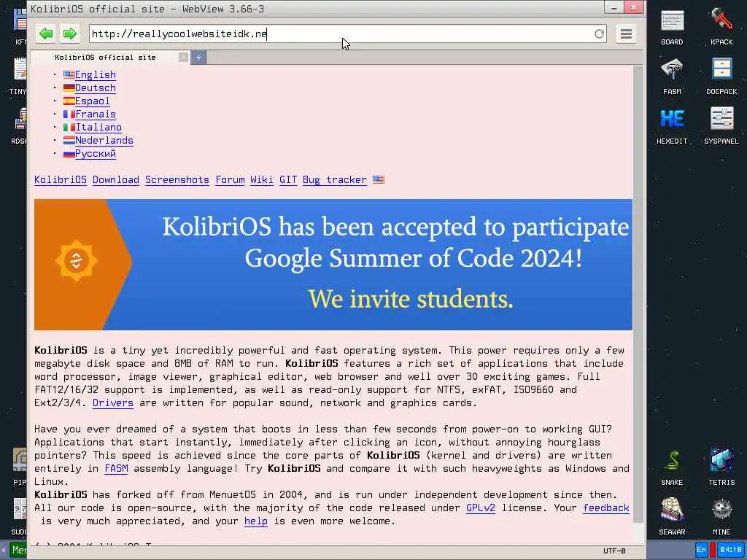Follow the FASM link in the paragraph
The height and width of the screenshot is (560, 747).
tap(116, 469)
